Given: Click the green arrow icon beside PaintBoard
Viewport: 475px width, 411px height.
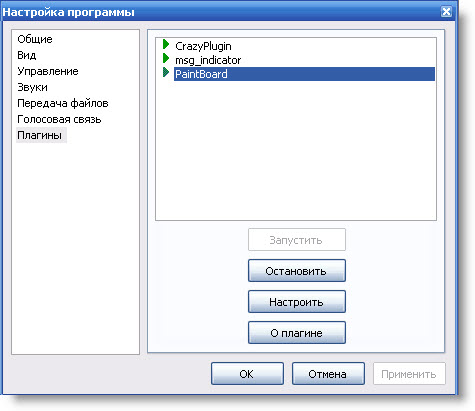Looking at the screenshot, I should (166, 72).
